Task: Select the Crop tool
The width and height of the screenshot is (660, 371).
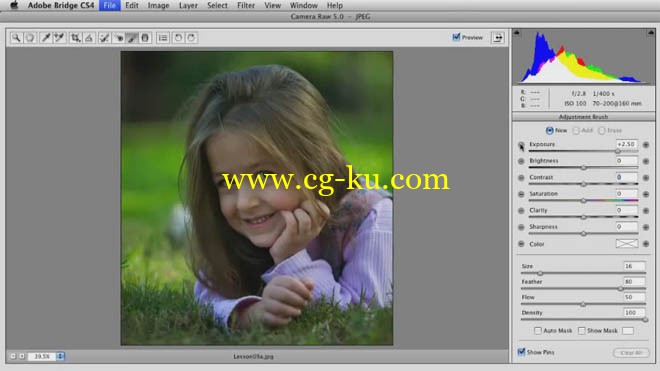Action: pyautogui.click(x=75, y=38)
